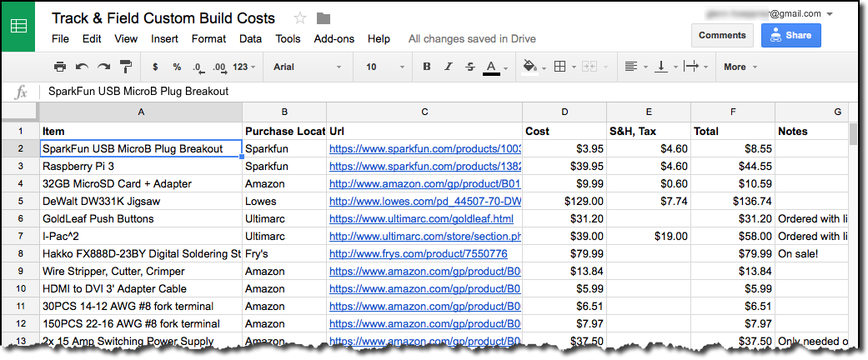Toggle strikethrough formatting

coord(470,67)
